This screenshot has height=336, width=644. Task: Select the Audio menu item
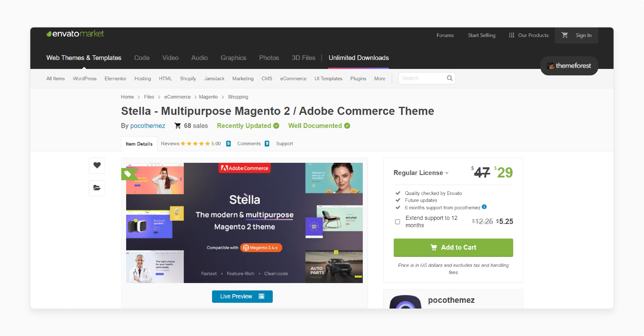(199, 58)
